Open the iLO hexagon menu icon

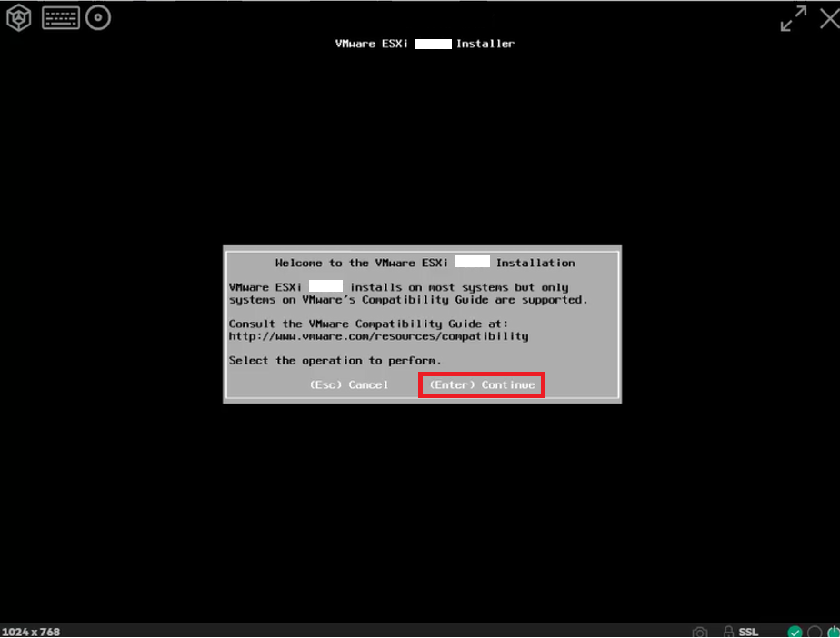(x=19, y=18)
